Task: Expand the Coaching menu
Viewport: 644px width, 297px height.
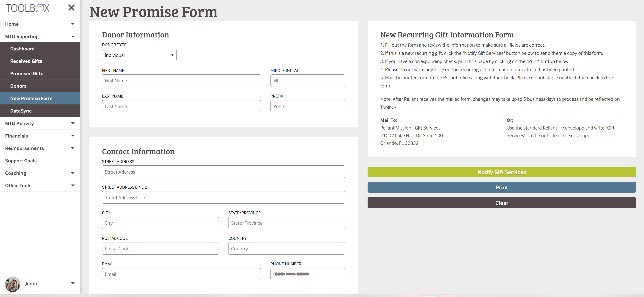Action: pos(73,173)
